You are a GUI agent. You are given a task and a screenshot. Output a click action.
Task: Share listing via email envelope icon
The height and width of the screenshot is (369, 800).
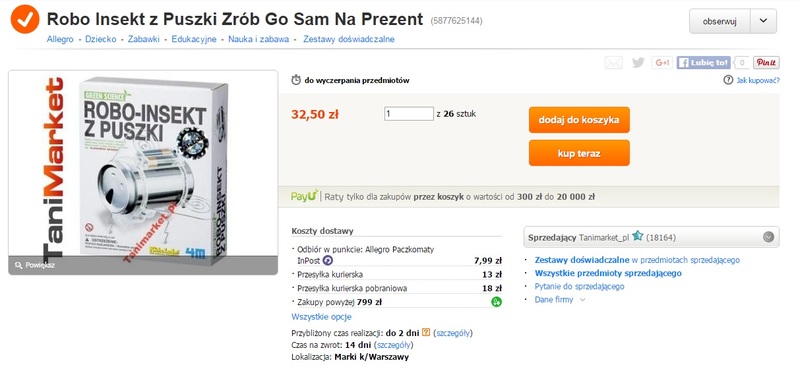[x=613, y=62]
